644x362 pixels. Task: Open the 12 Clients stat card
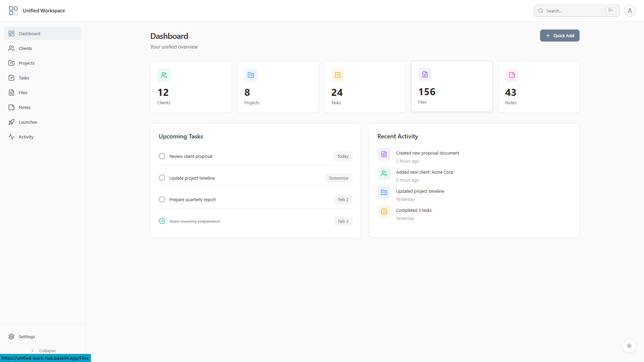point(191,87)
